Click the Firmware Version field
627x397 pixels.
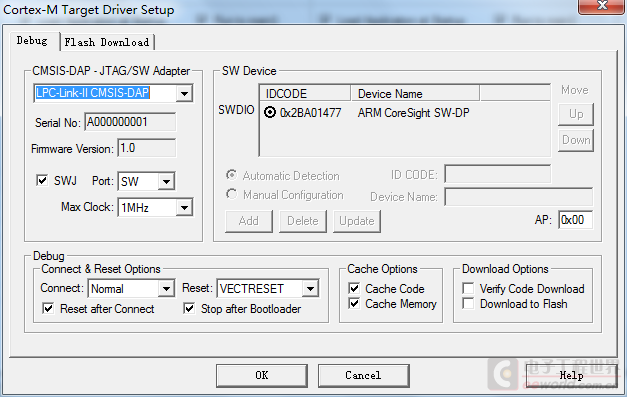click(146, 148)
